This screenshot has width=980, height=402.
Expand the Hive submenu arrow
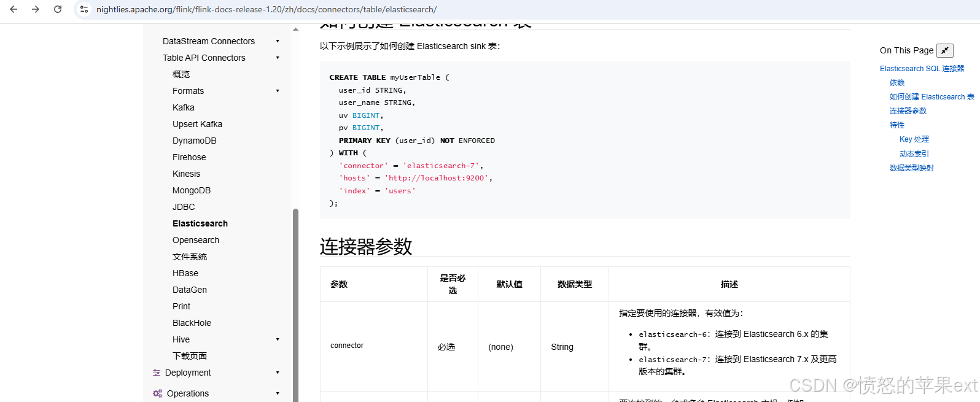(278, 339)
